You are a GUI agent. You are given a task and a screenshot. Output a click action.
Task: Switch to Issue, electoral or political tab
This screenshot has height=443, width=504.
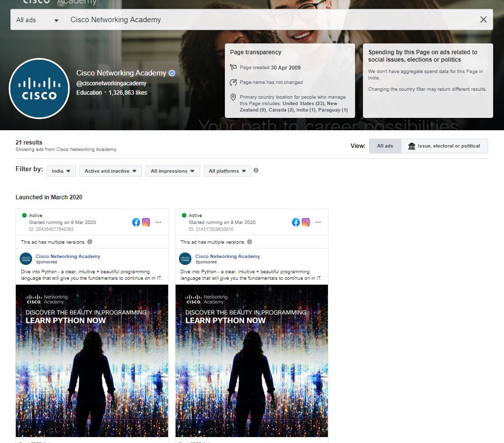coord(444,146)
